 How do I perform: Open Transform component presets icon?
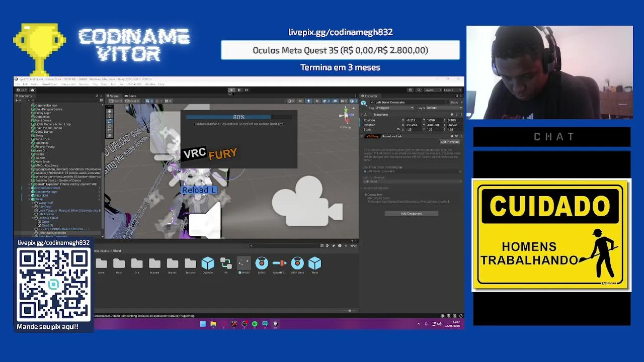[456, 115]
